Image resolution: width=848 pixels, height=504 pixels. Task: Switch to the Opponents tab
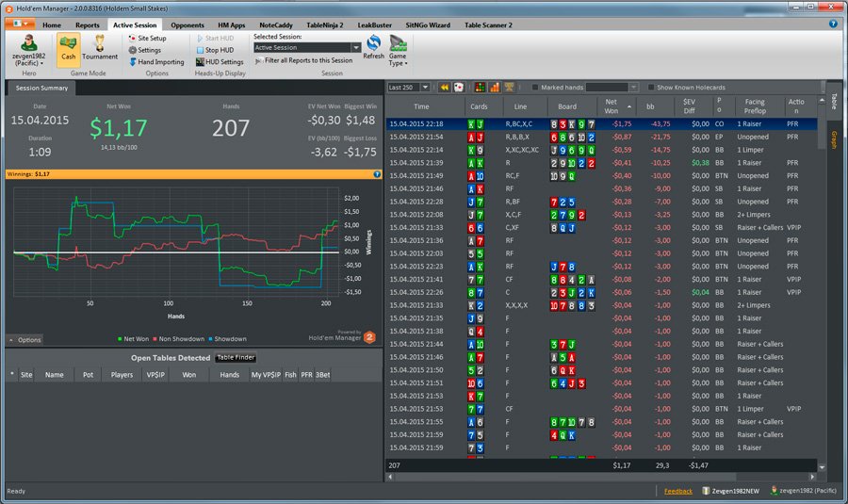[x=188, y=24]
